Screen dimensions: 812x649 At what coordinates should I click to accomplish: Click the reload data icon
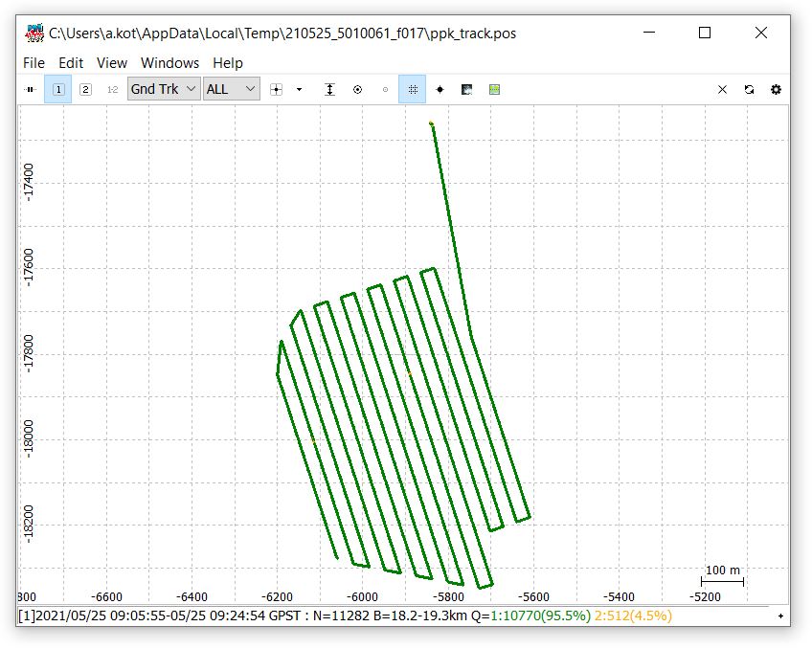[x=749, y=90]
